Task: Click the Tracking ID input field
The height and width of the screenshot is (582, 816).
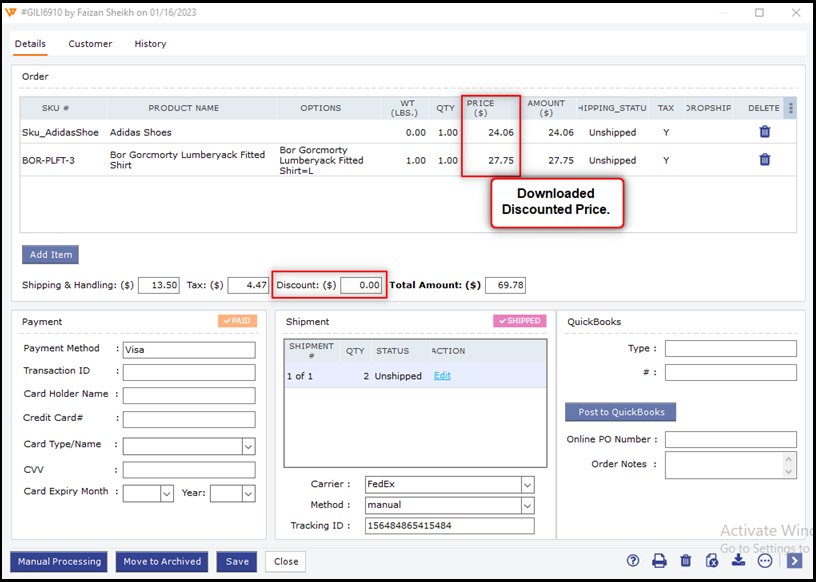Action: click(449, 526)
